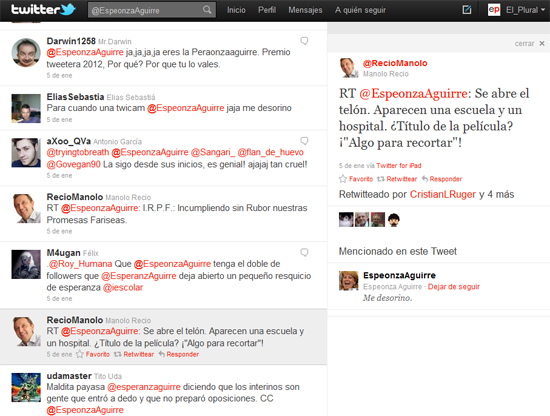
Task: Click RecioManolo avatar in detail pane
Action: click(349, 68)
